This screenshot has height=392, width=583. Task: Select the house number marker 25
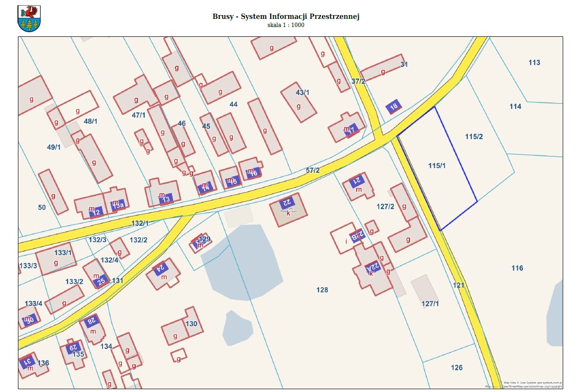[x=101, y=282]
